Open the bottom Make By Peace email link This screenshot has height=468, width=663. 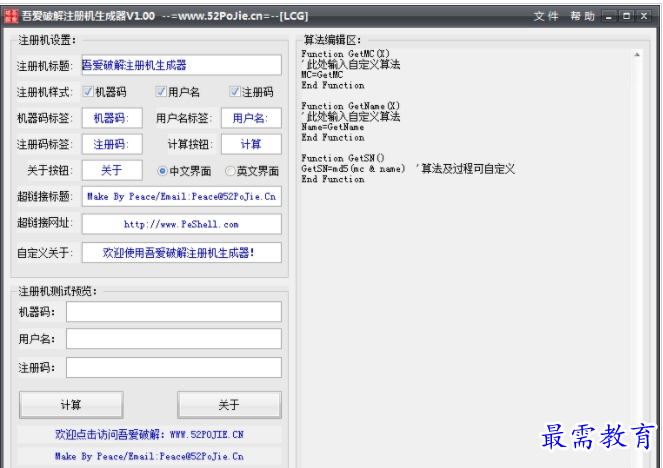pos(149,457)
